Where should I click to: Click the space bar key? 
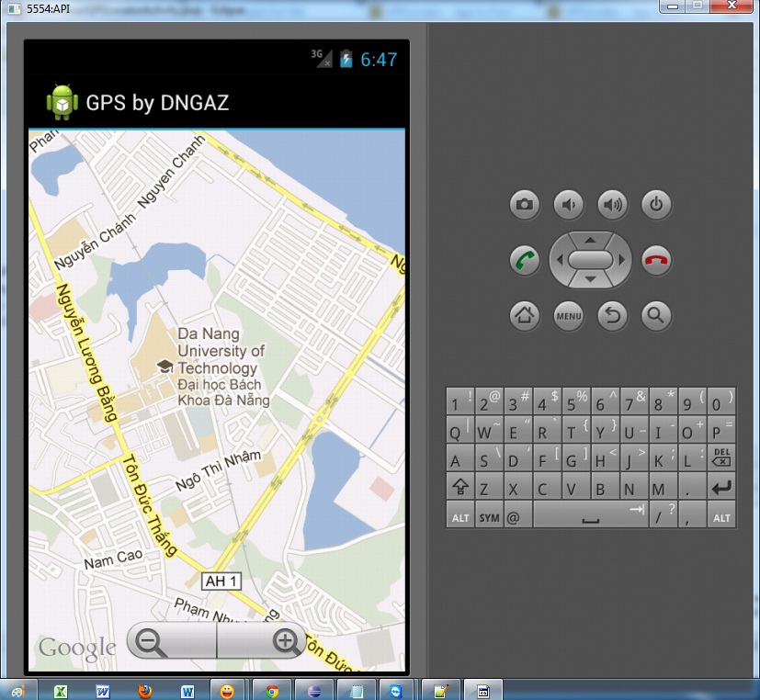click(x=590, y=515)
